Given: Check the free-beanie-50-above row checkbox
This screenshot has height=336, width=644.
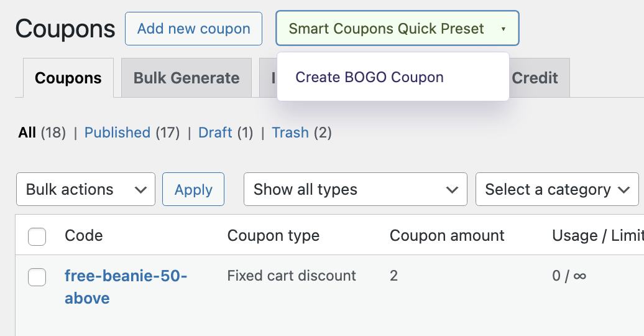Looking at the screenshot, I should (x=37, y=277).
